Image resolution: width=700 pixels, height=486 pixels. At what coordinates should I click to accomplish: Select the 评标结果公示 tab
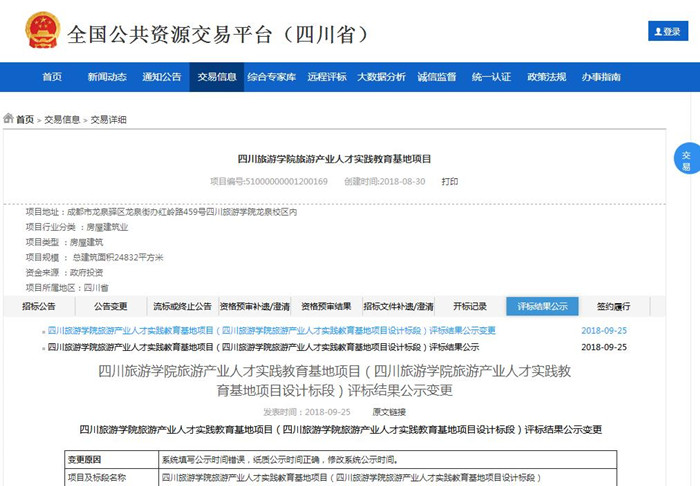point(542,306)
